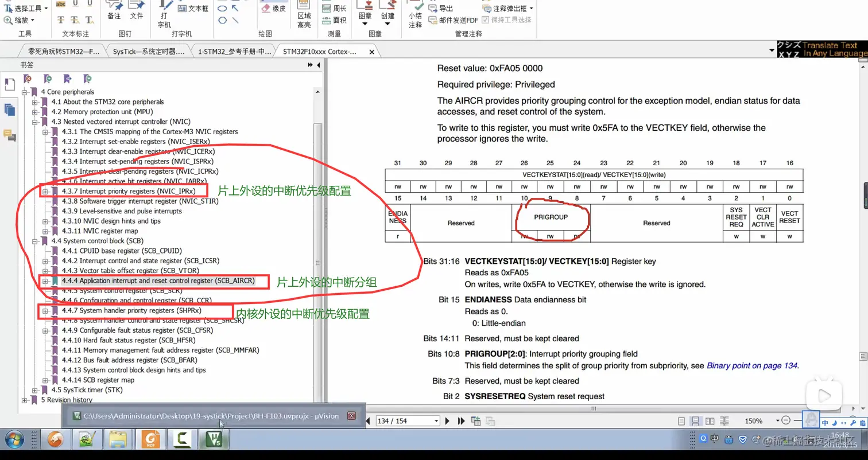Click 导出 export comments

tap(440, 9)
